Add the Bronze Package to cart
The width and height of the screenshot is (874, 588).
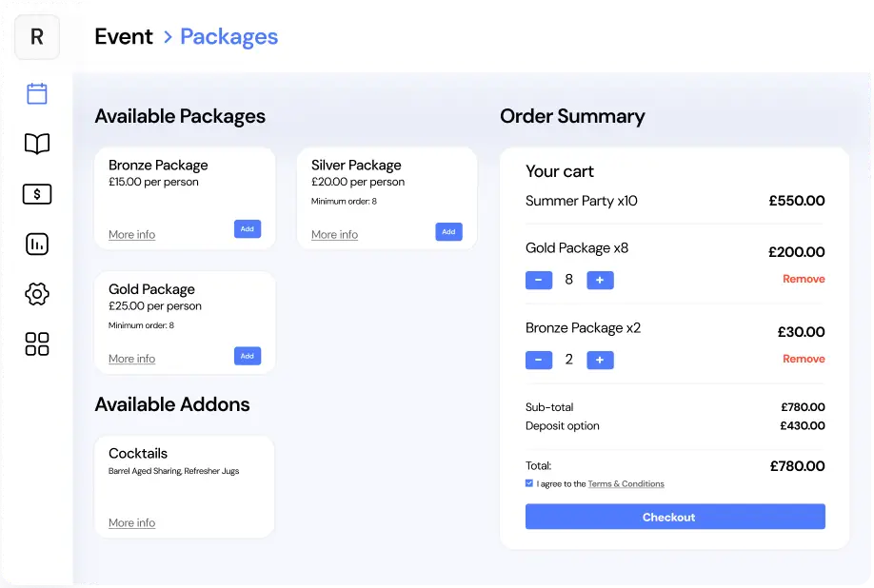coord(247,229)
